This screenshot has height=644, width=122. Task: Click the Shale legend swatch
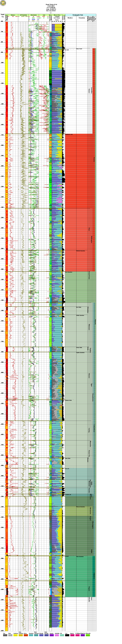[10, 635]
